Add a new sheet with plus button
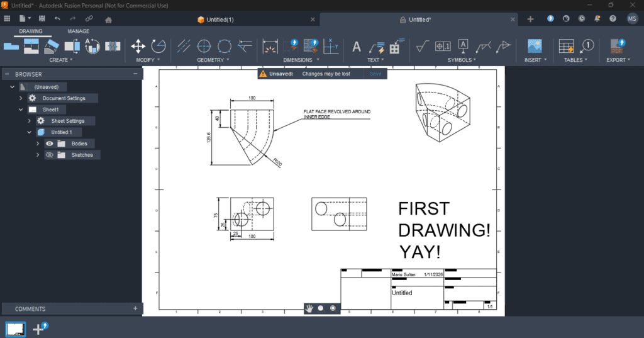644x338 pixels. (x=40, y=329)
